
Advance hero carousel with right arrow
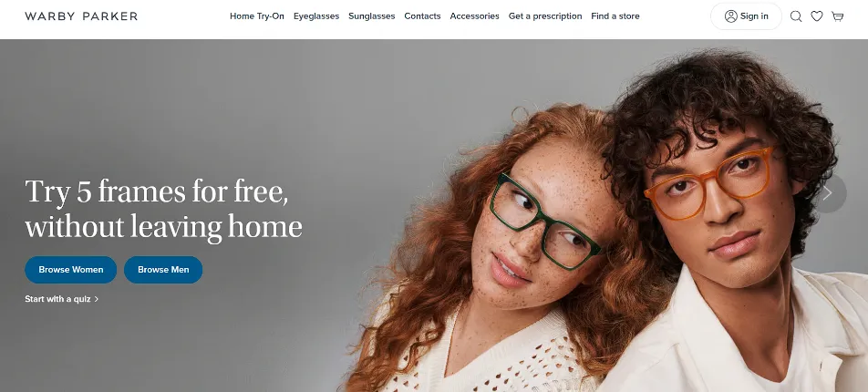point(828,193)
